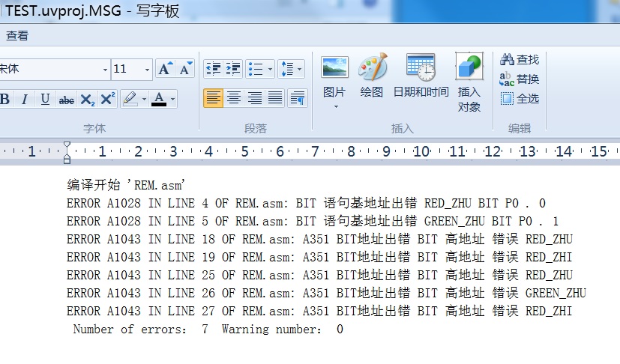
Task: Click the font size field showing 11
Action: pyautogui.click(x=127, y=69)
